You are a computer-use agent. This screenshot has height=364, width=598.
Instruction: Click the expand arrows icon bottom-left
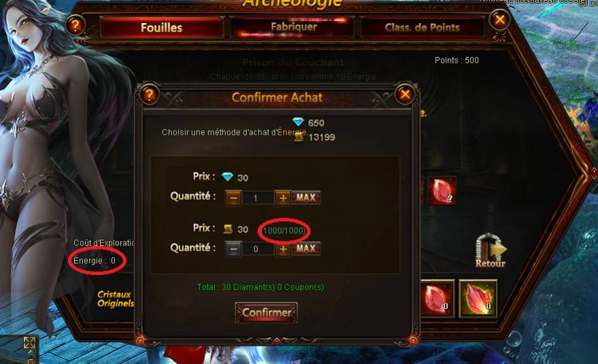click(x=29, y=343)
